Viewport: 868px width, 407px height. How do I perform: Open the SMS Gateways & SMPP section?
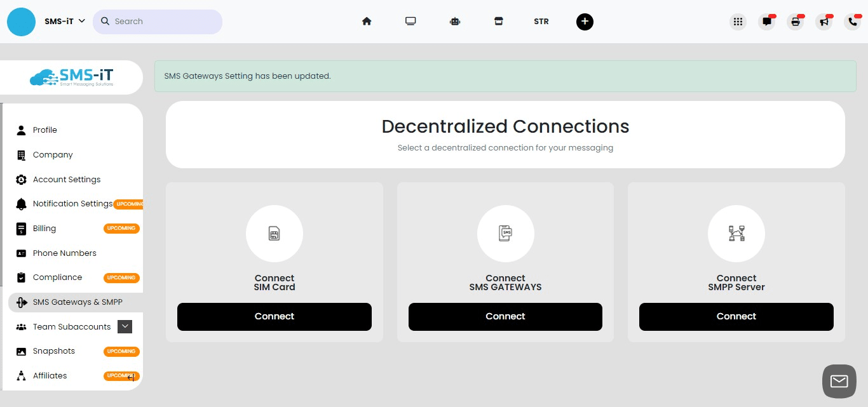pyautogui.click(x=79, y=302)
